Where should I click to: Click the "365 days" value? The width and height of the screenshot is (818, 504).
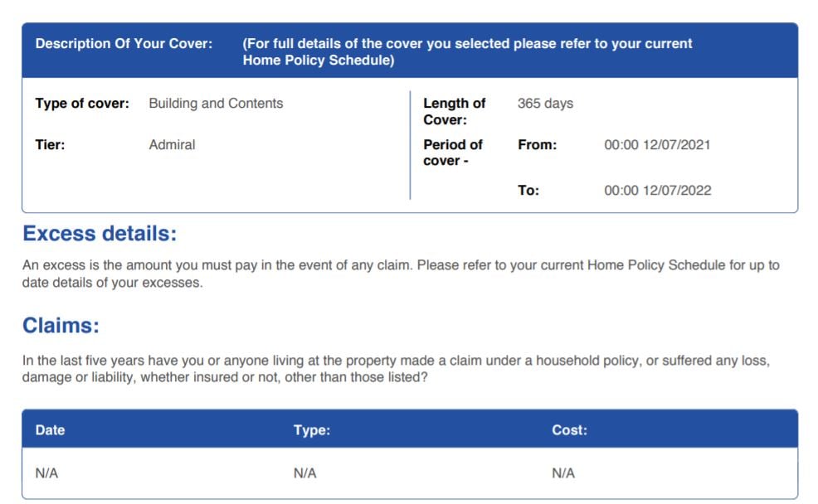545,104
